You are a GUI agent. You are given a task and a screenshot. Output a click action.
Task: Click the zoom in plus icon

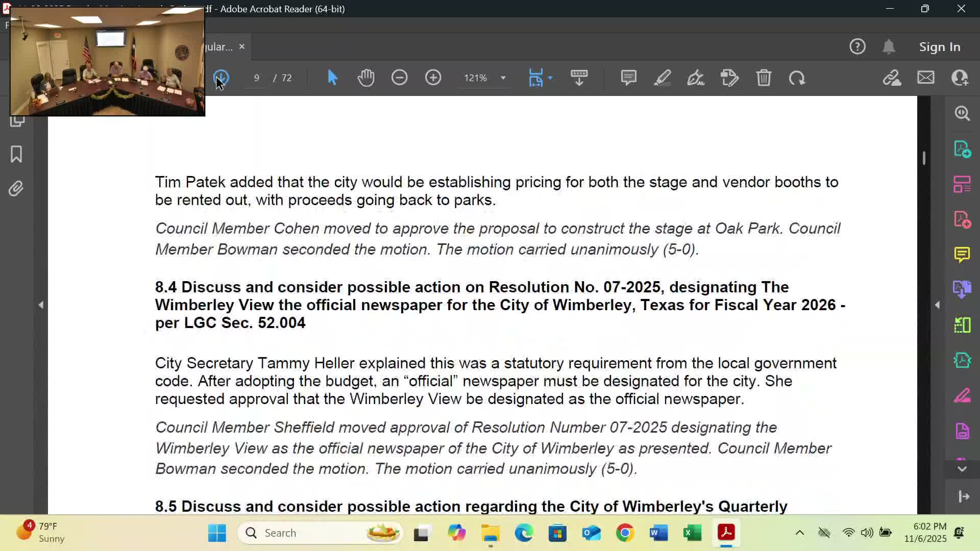tap(433, 78)
